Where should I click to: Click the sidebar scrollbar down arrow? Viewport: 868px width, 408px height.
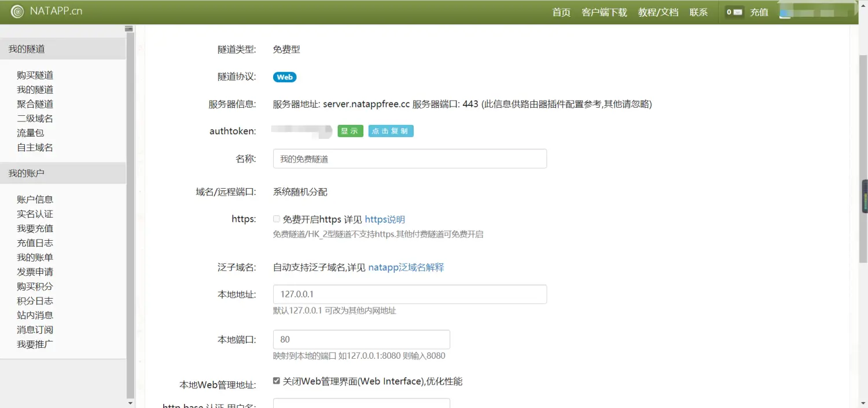click(130, 403)
